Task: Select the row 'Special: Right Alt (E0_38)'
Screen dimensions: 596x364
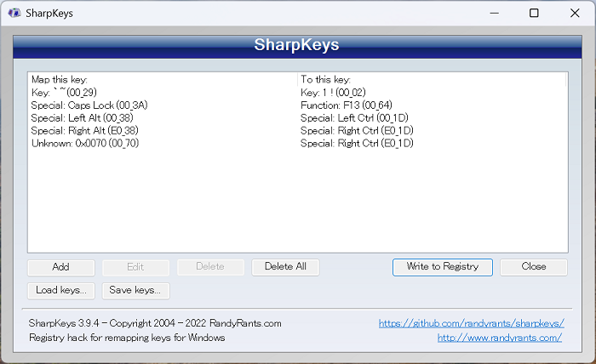Action: tap(85, 131)
